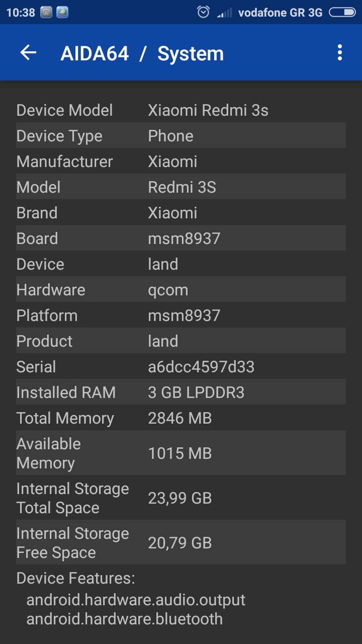
Task: Select the Serial number value a6dcc4597d33
Action: (x=201, y=367)
